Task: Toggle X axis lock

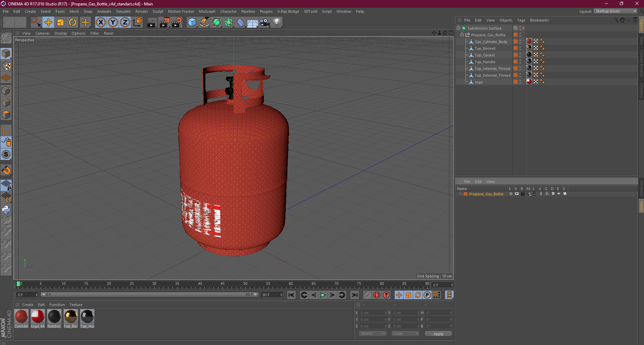Action: click(x=100, y=23)
